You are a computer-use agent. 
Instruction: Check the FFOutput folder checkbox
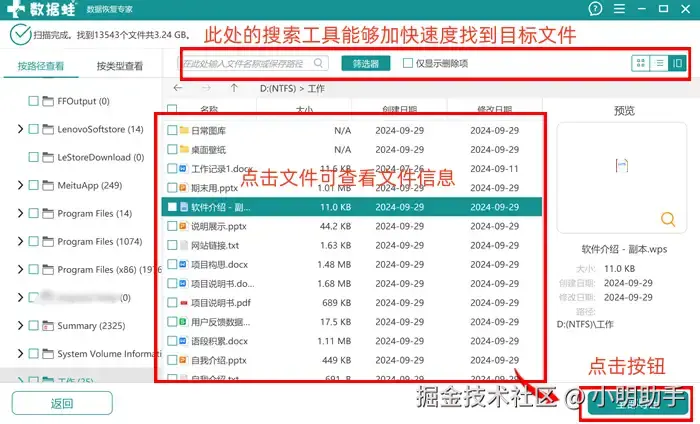tap(33, 101)
